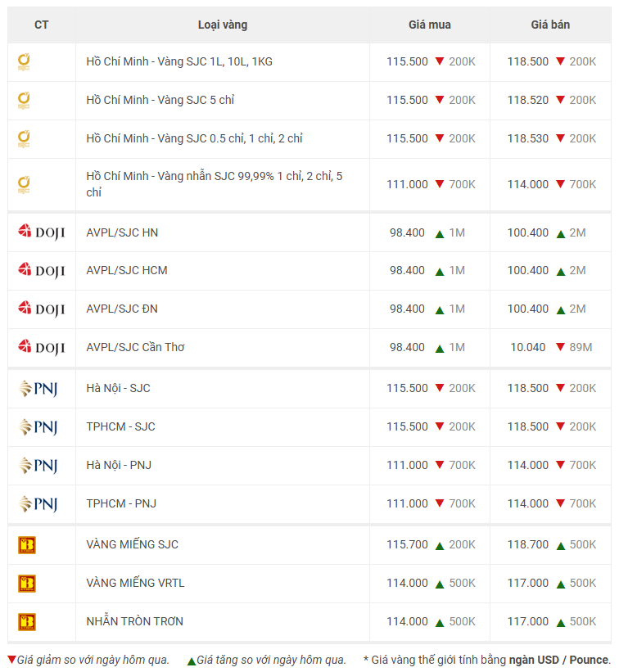Click the Giá bán column header
The width and height of the screenshot is (619, 672).
pyautogui.click(x=550, y=25)
